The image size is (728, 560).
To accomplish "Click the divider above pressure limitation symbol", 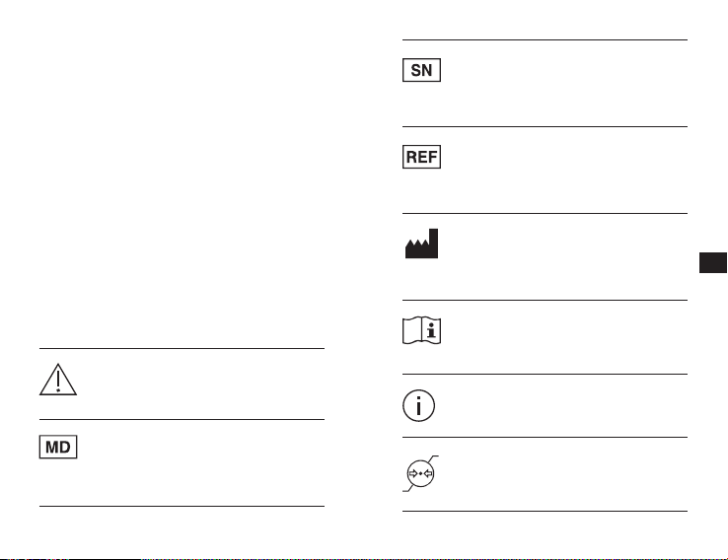I will tap(545, 437).
